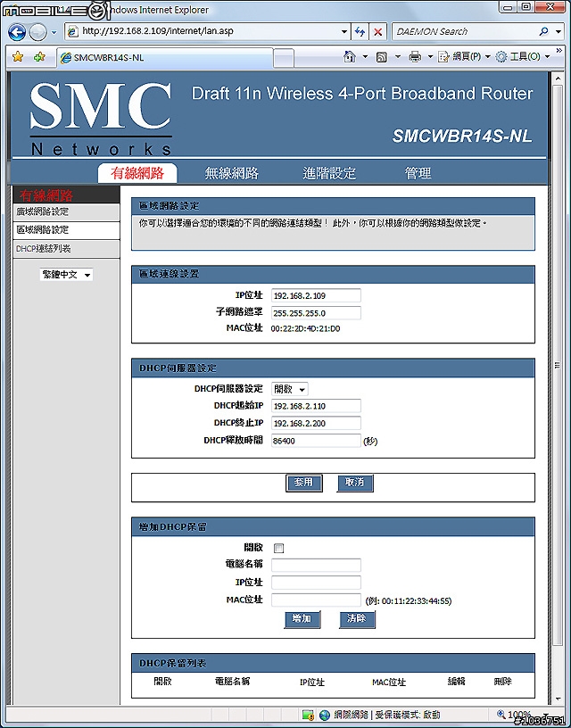571x728 pixels.
Task: Click the 刪除 column header text
Action: pyautogui.click(x=503, y=681)
